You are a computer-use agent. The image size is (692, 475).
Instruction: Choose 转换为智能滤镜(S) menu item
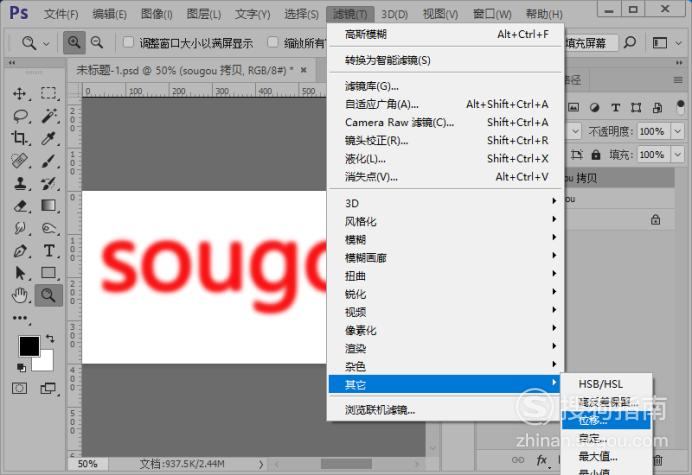point(446,60)
